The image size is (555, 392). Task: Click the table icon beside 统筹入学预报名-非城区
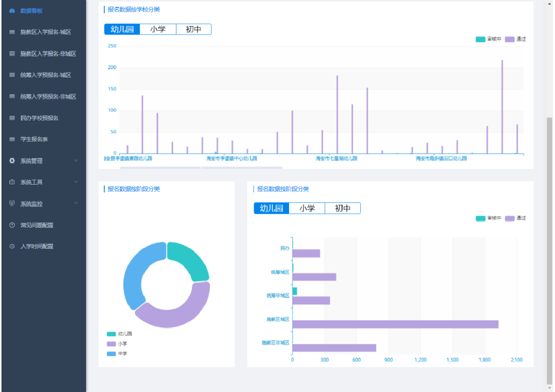tap(12, 97)
